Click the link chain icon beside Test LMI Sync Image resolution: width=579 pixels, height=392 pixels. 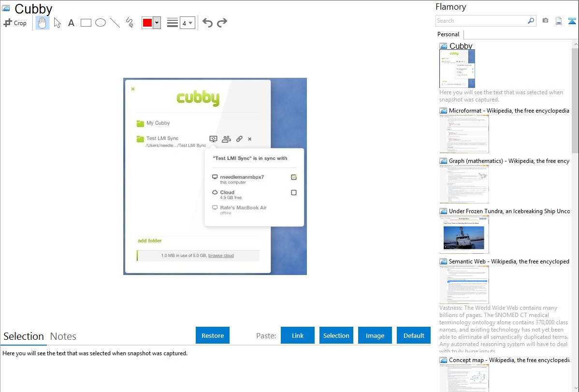pyautogui.click(x=239, y=139)
